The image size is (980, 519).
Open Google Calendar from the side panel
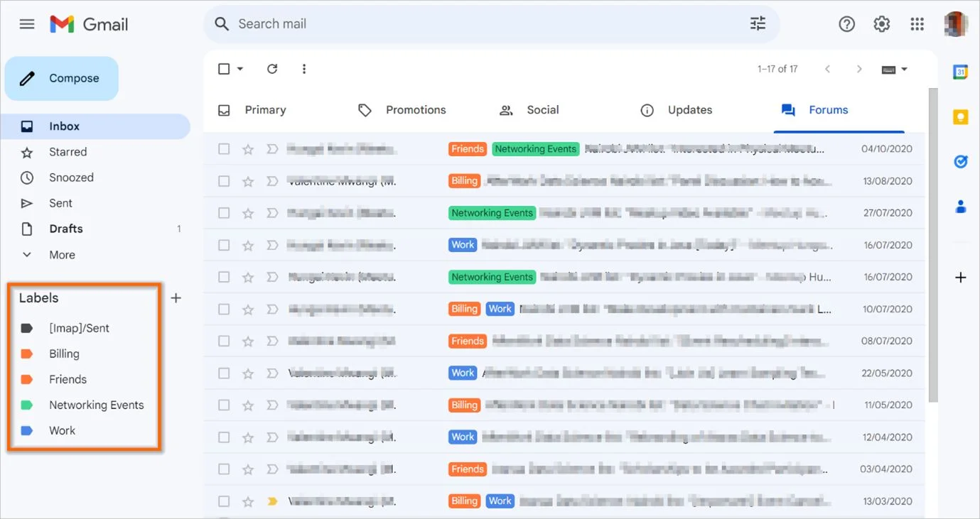point(960,71)
